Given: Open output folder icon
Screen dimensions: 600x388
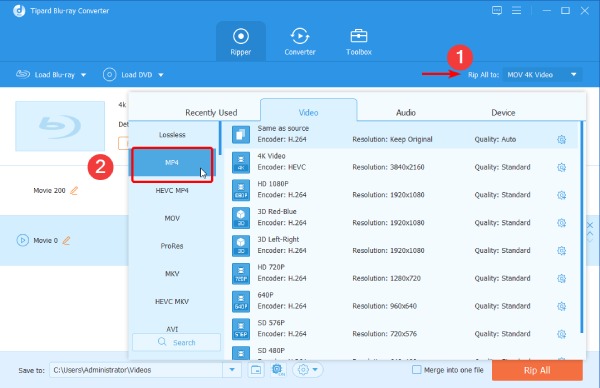Looking at the screenshot, I should [256, 370].
